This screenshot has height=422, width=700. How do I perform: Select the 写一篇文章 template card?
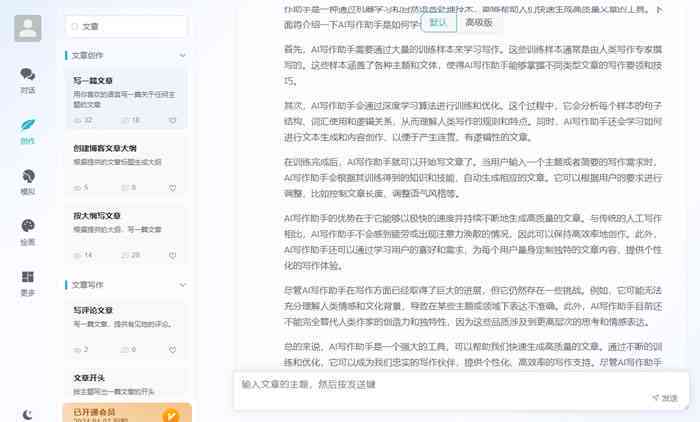126,100
